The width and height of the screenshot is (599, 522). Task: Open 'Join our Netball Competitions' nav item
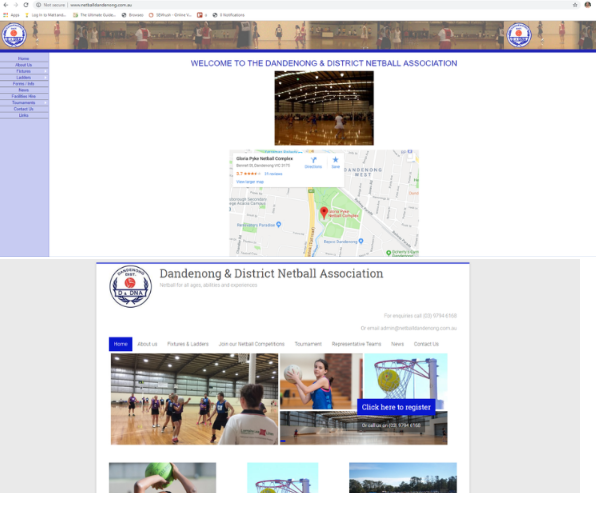(x=251, y=344)
